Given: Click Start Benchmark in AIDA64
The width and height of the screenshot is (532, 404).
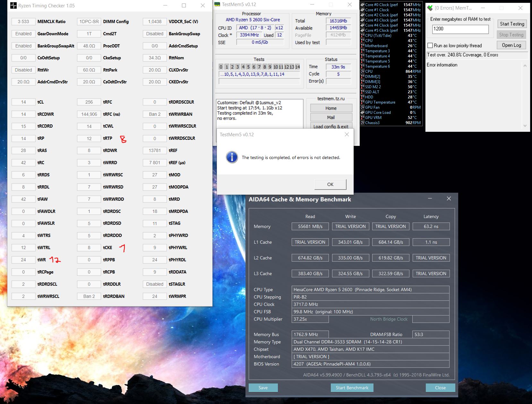Looking at the screenshot, I should pos(352,388).
